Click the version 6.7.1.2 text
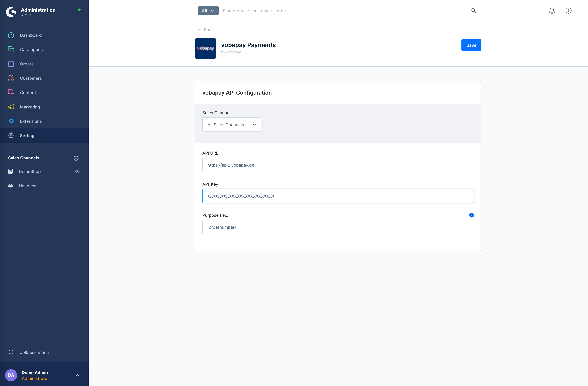Screen dimensions: 588x386 [26, 15]
